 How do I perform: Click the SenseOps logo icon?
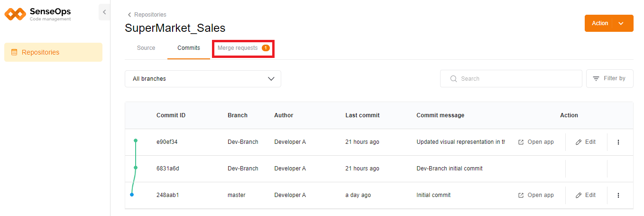(x=15, y=14)
